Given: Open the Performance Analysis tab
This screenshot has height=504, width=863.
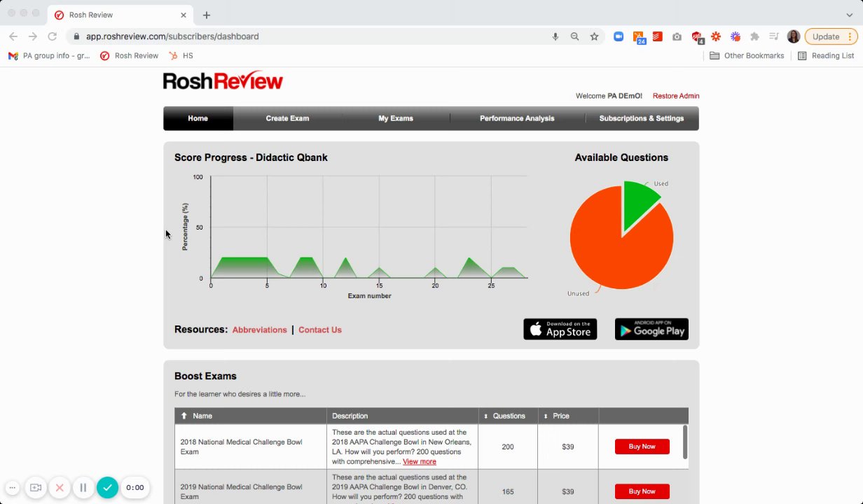Looking at the screenshot, I should [517, 118].
